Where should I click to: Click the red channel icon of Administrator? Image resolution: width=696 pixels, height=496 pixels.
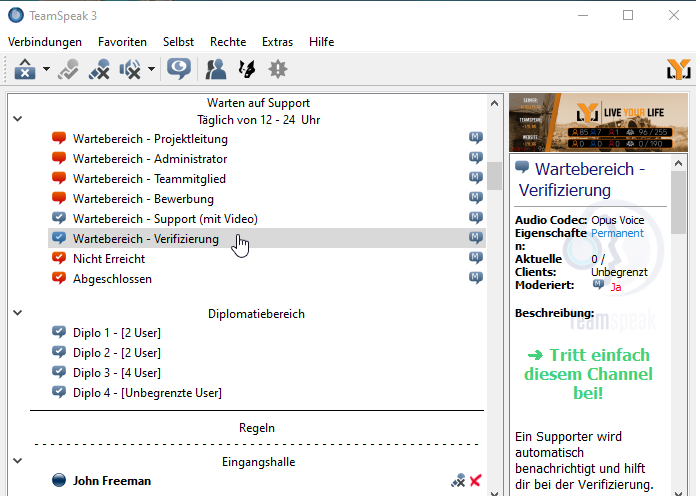pos(59,158)
